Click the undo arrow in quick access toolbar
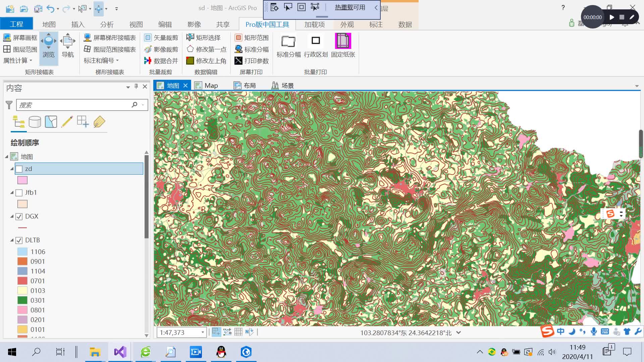Viewport: 644px width, 362px height. click(x=50, y=8)
